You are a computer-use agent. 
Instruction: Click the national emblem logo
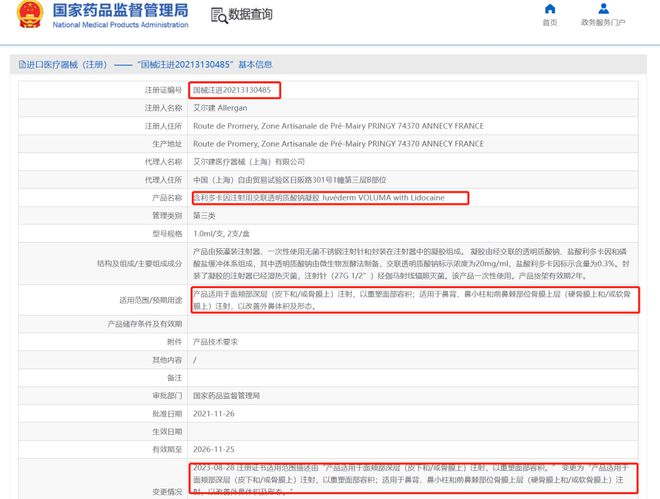point(30,15)
